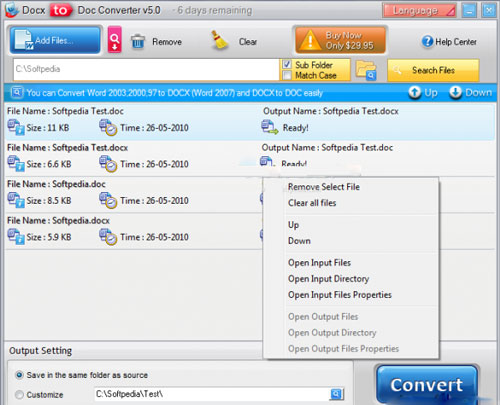This screenshot has height=405, width=500.
Task: Enable the Match Case checkbox
Action: pos(287,75)
